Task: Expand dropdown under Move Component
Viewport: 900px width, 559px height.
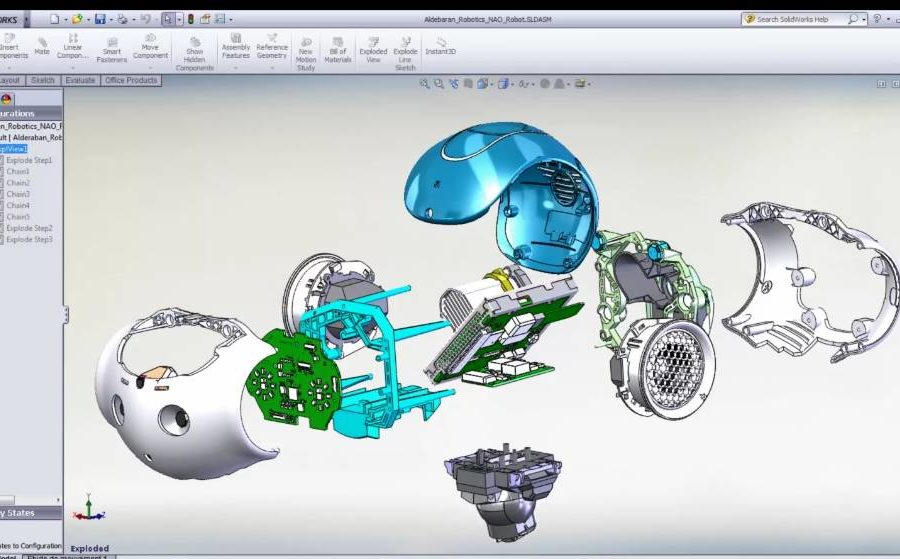Action: pos(150,68)
